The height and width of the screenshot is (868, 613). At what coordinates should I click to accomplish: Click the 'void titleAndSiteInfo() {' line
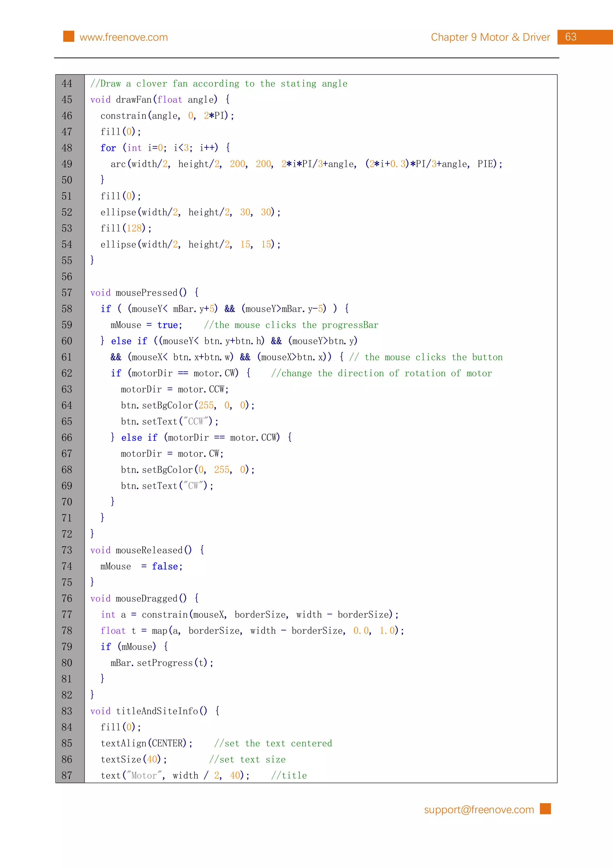(155, 711)
